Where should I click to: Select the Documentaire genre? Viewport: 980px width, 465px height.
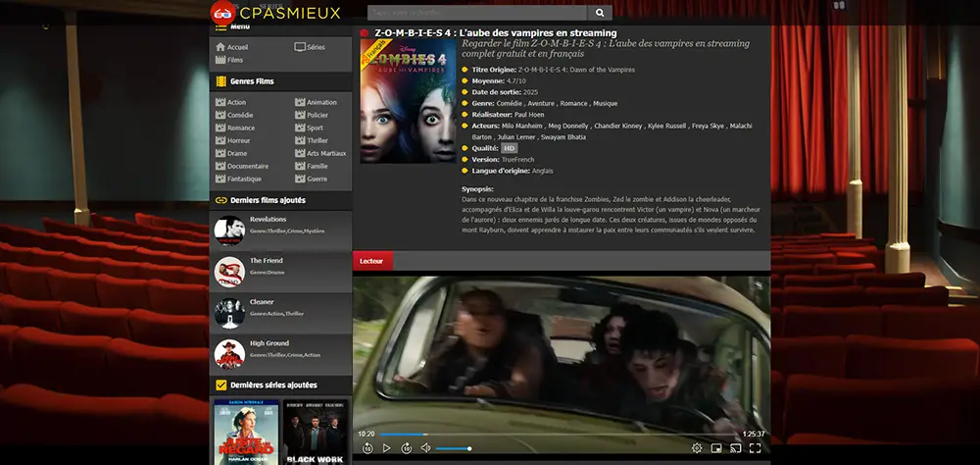click(242, 167)
